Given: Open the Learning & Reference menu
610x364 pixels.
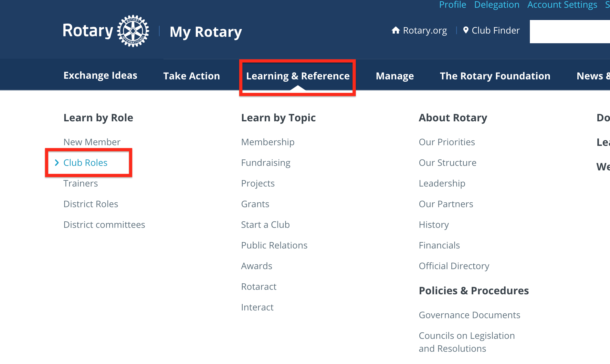Looking at the screenshot, I should 298,76.
